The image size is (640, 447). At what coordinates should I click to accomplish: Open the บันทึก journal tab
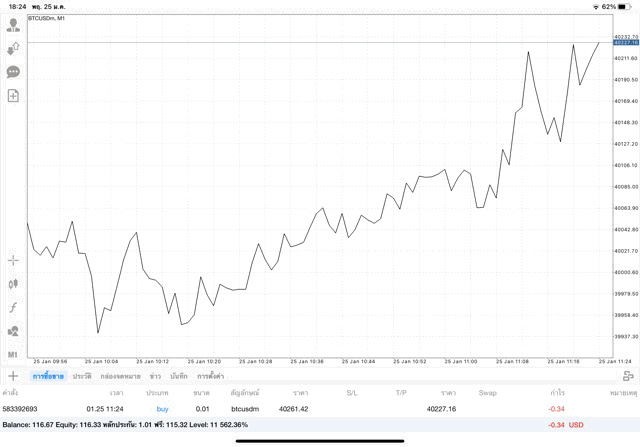(x=179, y=376)
